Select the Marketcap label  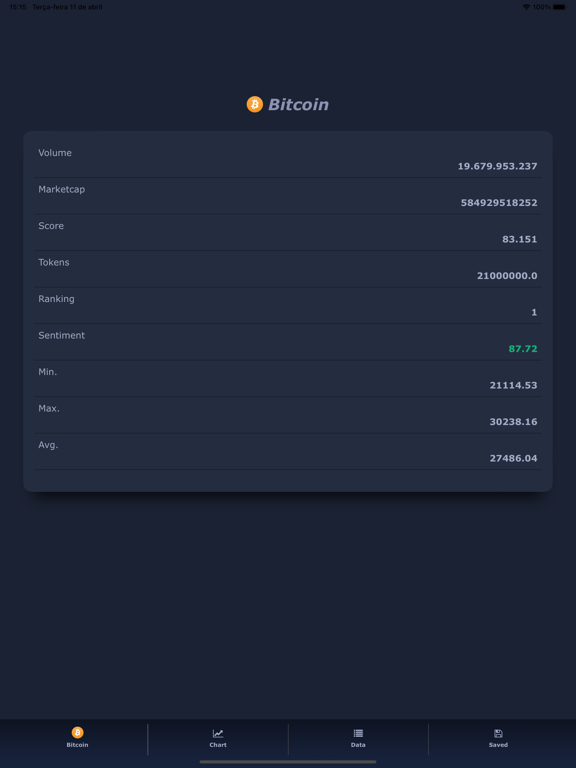[x=62, y=189]
